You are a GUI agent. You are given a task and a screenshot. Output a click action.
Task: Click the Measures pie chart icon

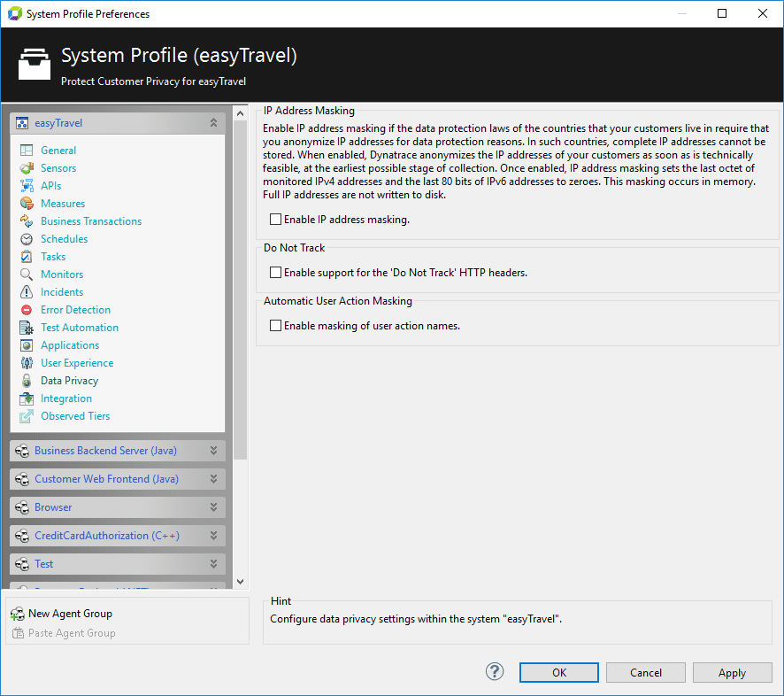[27, 203]
